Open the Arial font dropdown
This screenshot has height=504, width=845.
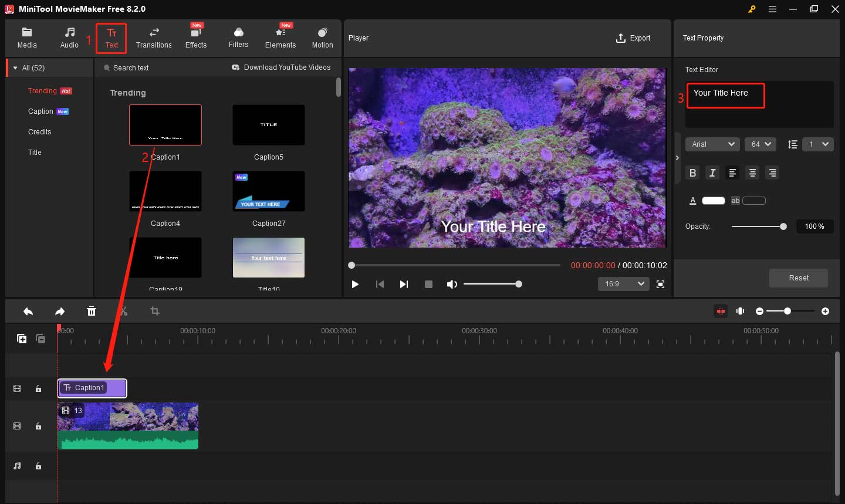coord(713,144)
